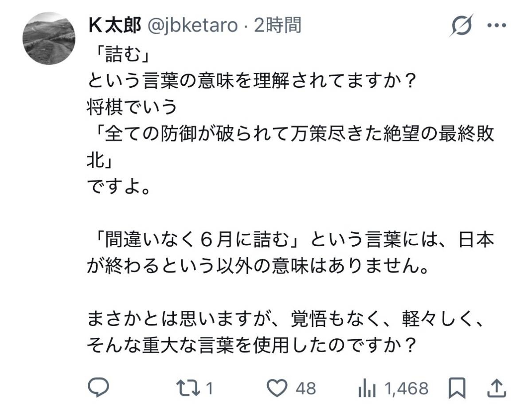Viewport: 532px width, 412px height.
Task: Click the like count of 48
Action: pos(305,389)
